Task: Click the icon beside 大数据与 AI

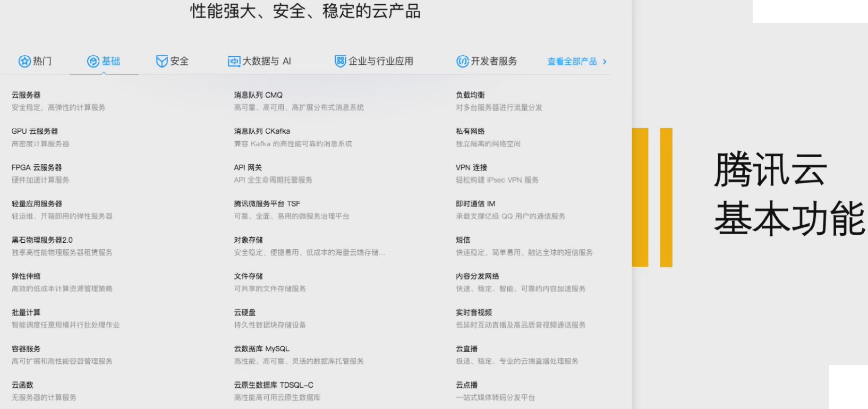Action: coord(234,61)
